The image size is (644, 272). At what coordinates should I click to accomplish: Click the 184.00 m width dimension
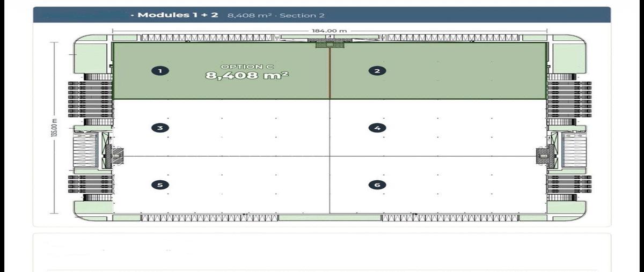tap(330, 31)
